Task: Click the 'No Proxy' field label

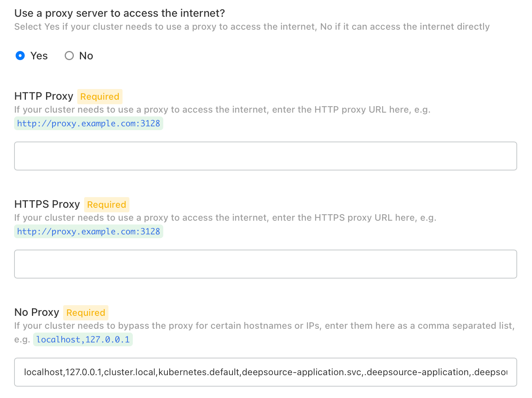Action: [37, 312]
